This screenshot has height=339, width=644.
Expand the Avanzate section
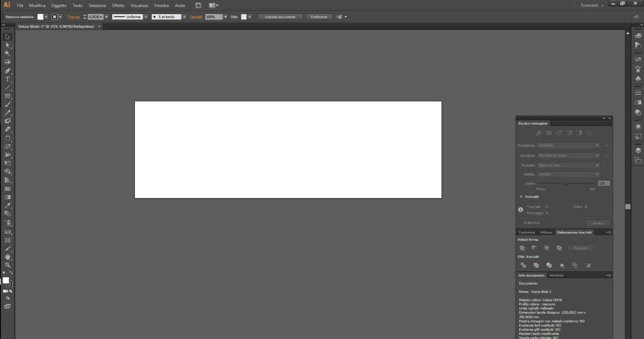(521, 197)
